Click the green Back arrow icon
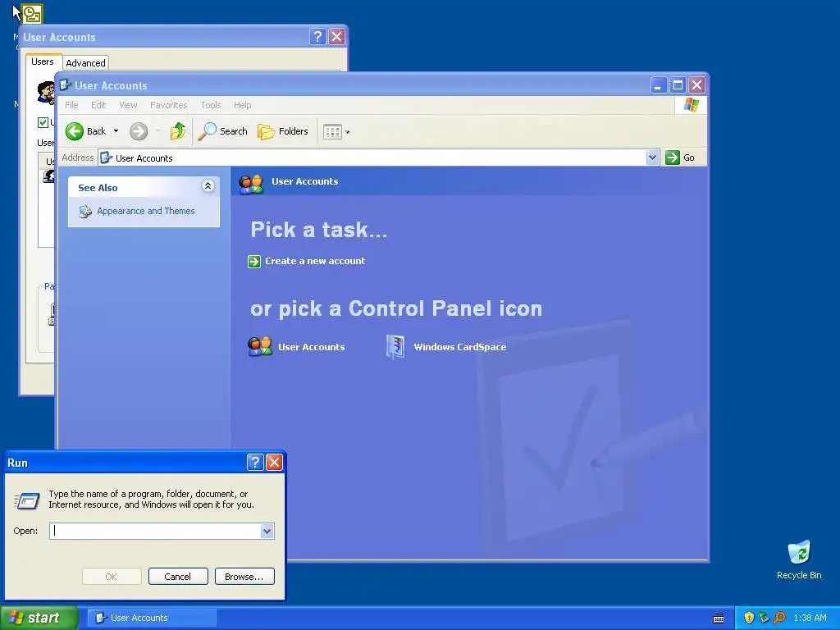The width and height of the screenshot is (840, 630). click(75, 131)
